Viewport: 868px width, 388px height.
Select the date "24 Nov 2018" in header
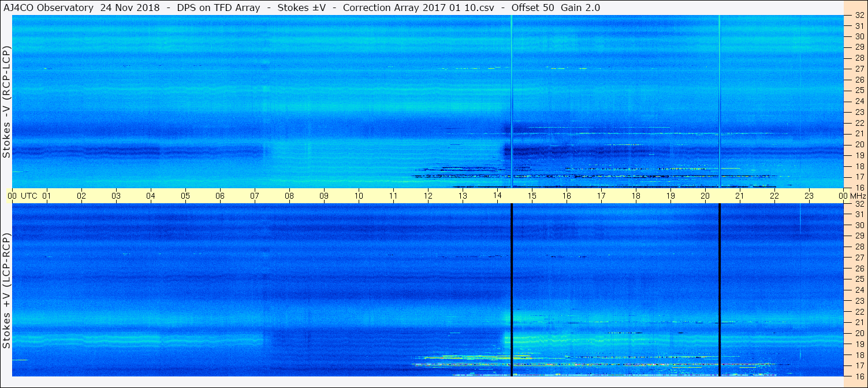(x=130, y=8)
